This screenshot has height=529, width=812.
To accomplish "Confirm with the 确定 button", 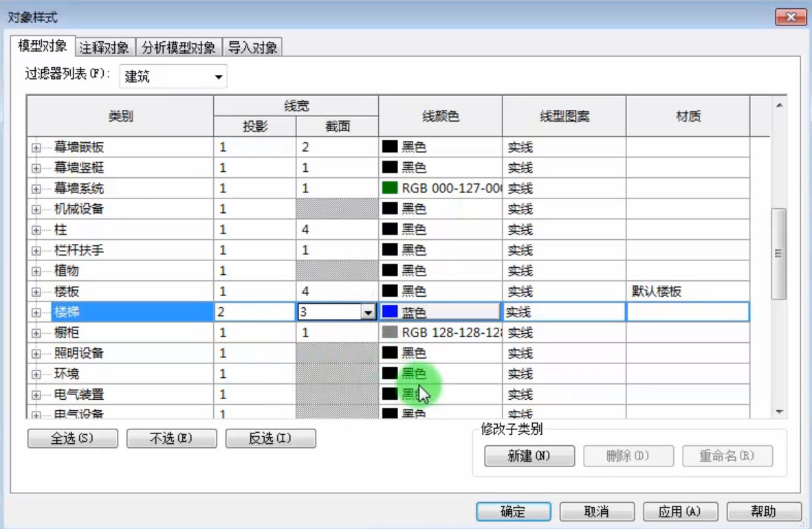I will click(x=513, y=512).
